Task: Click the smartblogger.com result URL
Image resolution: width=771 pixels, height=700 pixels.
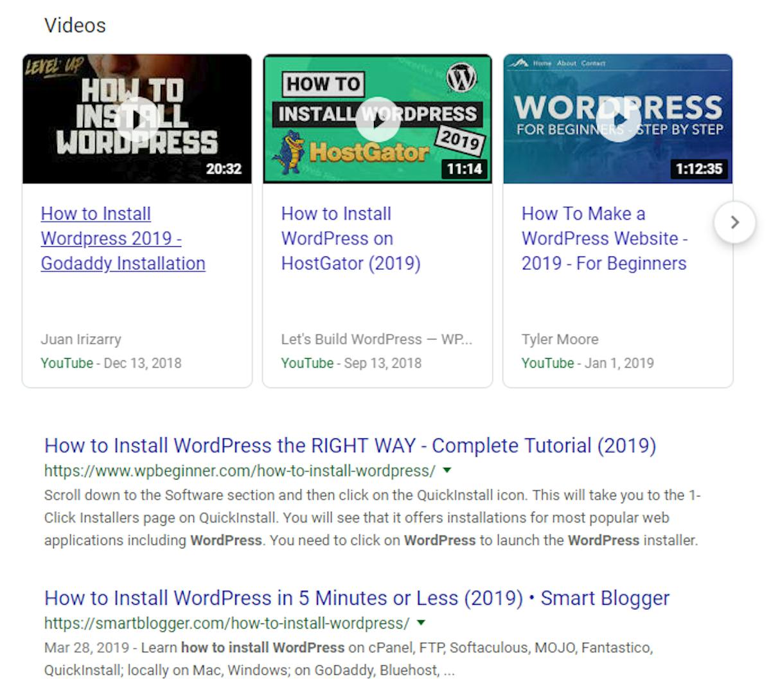Action: tap(227, 623)
